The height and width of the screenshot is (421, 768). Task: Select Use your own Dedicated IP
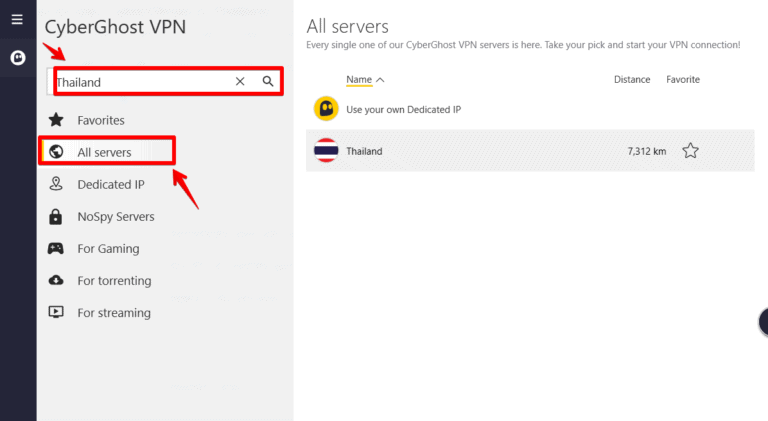[403, 109]
